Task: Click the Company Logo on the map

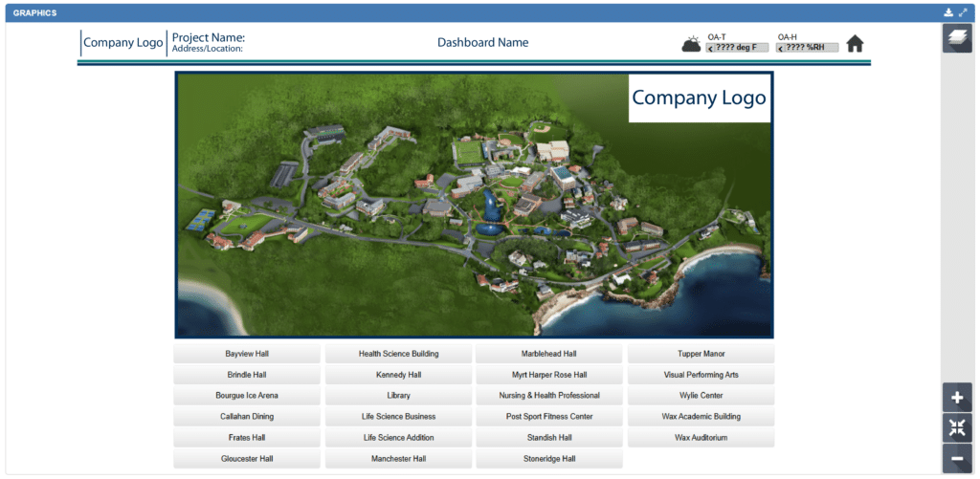Action: pyautogui.click(x=700, y=98)
